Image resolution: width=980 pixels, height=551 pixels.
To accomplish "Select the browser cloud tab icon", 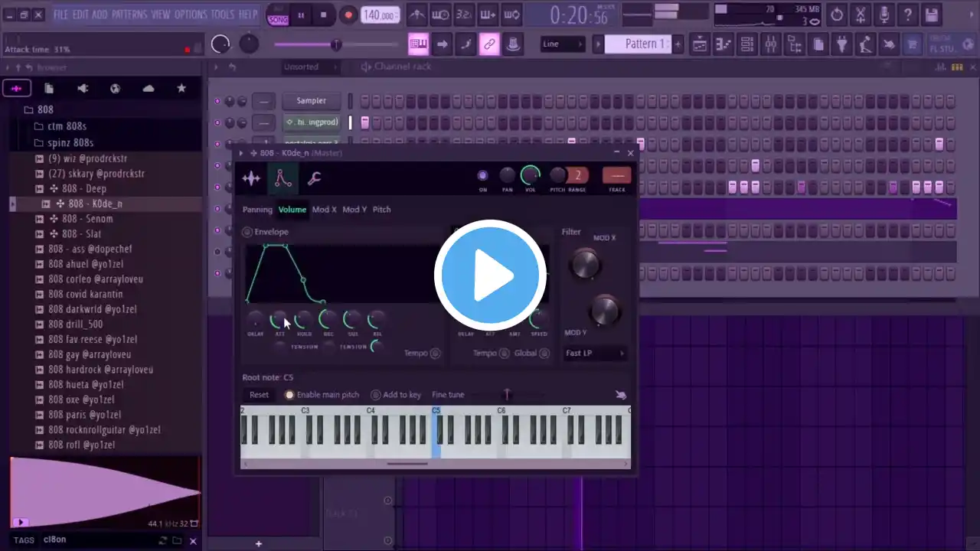I will [149, 89].
